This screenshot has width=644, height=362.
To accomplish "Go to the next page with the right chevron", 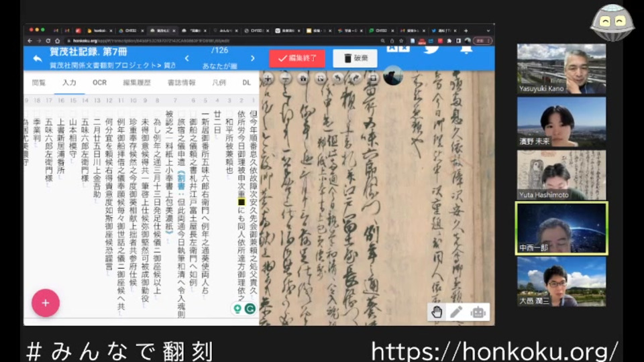I will pos(253,58).
